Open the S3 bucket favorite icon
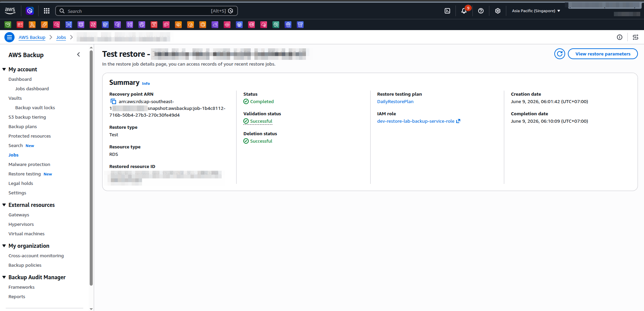 (8, 25)
